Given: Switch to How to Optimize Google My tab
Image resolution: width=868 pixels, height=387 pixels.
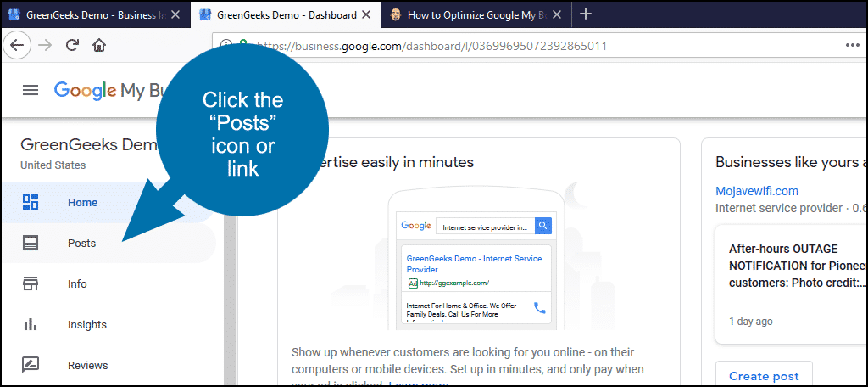Looking at the screenshot, I should [x=476, y=15].
